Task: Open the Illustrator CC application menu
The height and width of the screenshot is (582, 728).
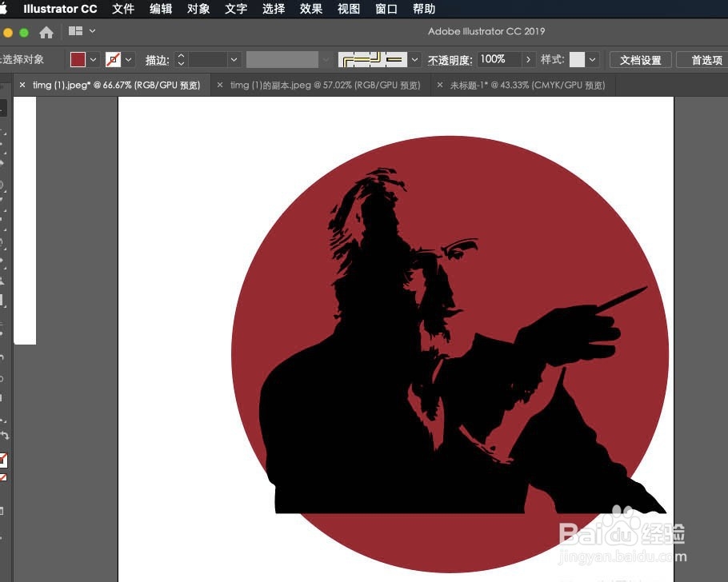Action: [60, 9]
